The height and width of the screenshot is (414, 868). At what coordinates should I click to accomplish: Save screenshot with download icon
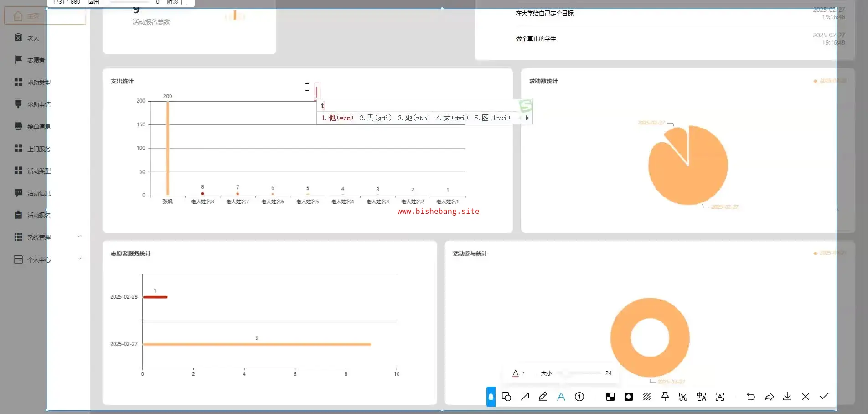(787, 397)
